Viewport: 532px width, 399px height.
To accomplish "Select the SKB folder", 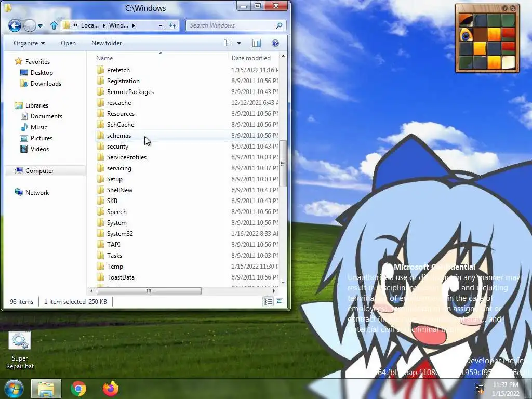I will (x=187, y=201).
